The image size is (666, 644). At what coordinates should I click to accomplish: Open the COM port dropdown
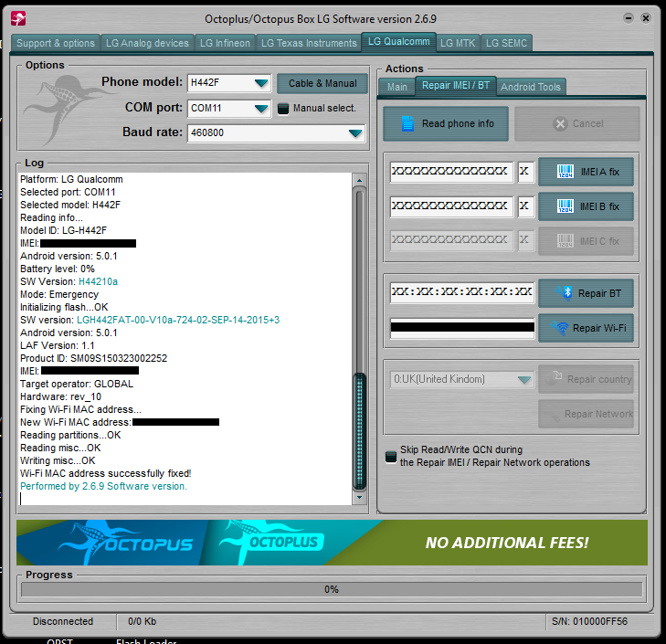pyautogui.click(x=261, y=109)
